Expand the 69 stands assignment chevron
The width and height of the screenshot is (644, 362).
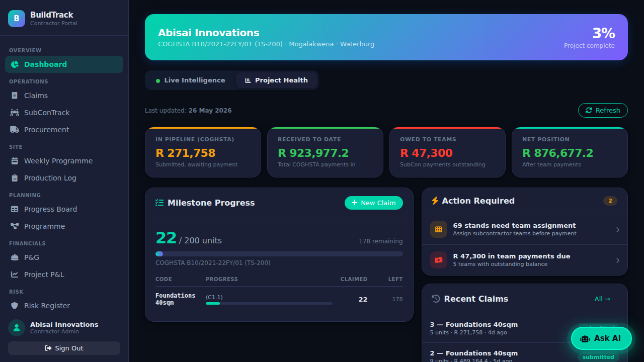pos(618,229)
